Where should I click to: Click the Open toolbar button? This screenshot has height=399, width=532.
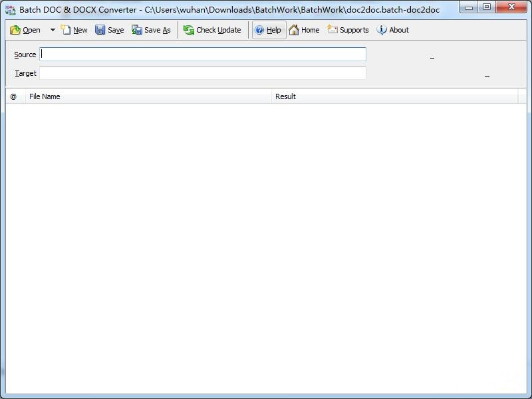(25, 30)
